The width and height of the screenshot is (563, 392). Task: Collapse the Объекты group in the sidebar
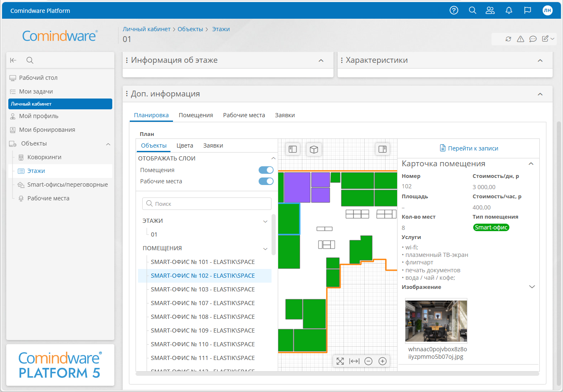tap(108, 144)
